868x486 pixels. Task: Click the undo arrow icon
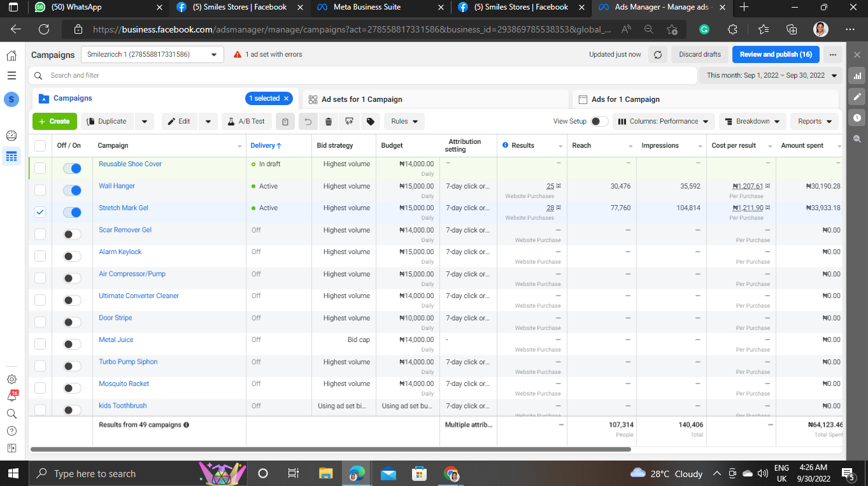coord(308,122)
